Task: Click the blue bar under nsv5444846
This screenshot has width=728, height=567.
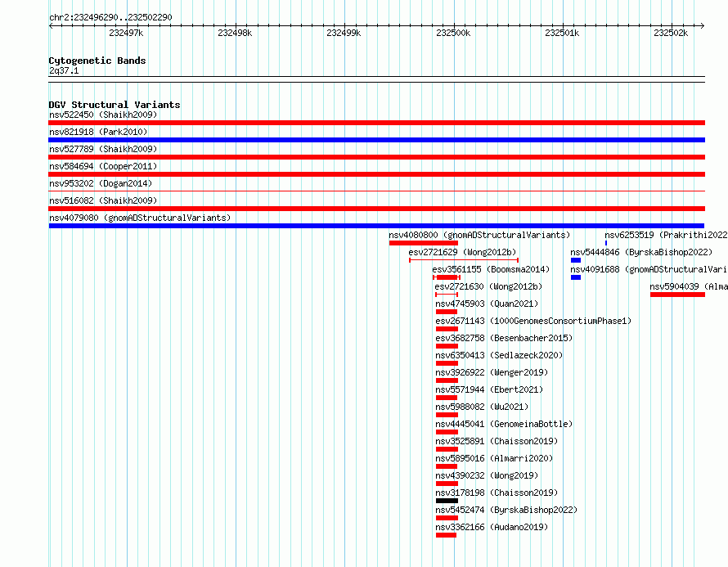Action: click(x=576, y=260)
